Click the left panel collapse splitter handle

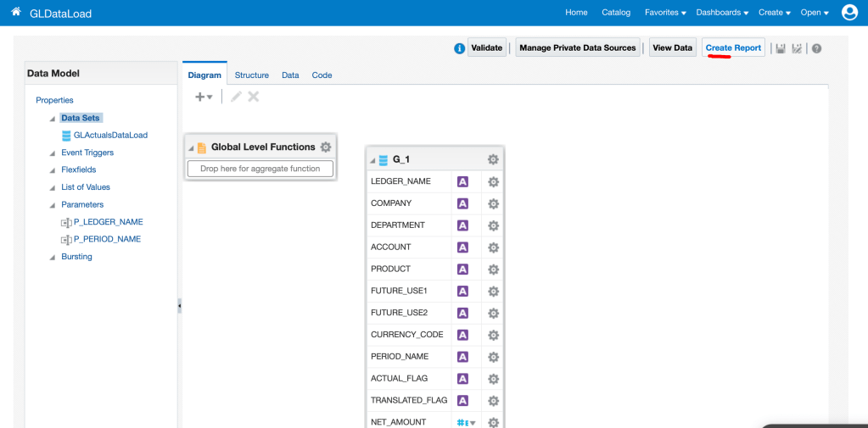click(x=179, y=306)
